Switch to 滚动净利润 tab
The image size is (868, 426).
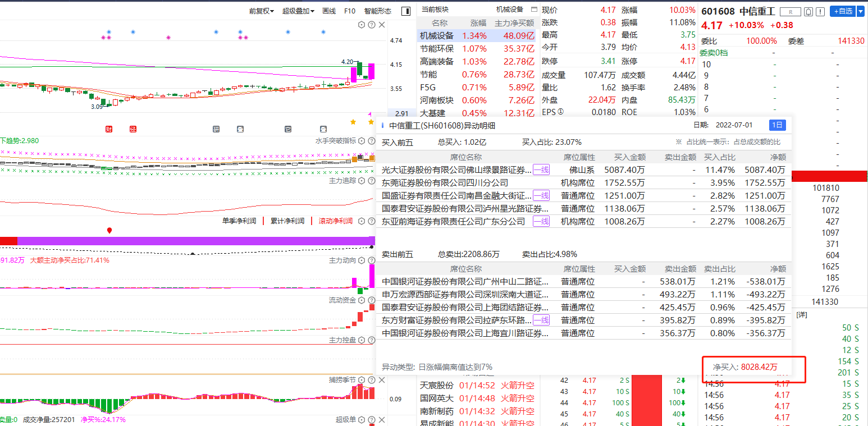click(x=336, y=221)
